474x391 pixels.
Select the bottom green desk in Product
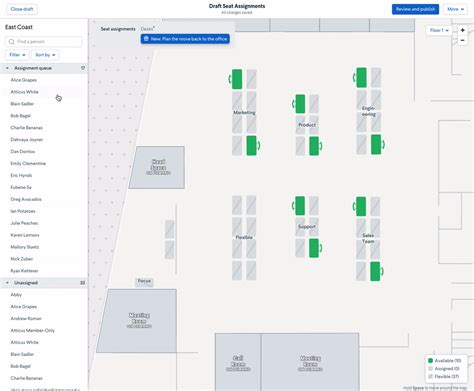pyautogui.click(x=314, y=146)
